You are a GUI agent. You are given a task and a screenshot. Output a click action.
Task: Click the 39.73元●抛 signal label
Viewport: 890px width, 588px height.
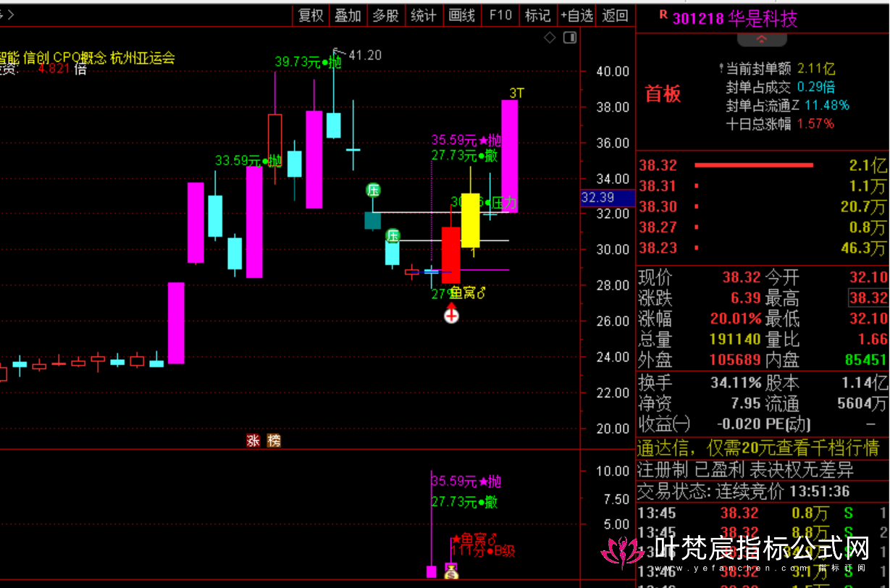point(308,62)
